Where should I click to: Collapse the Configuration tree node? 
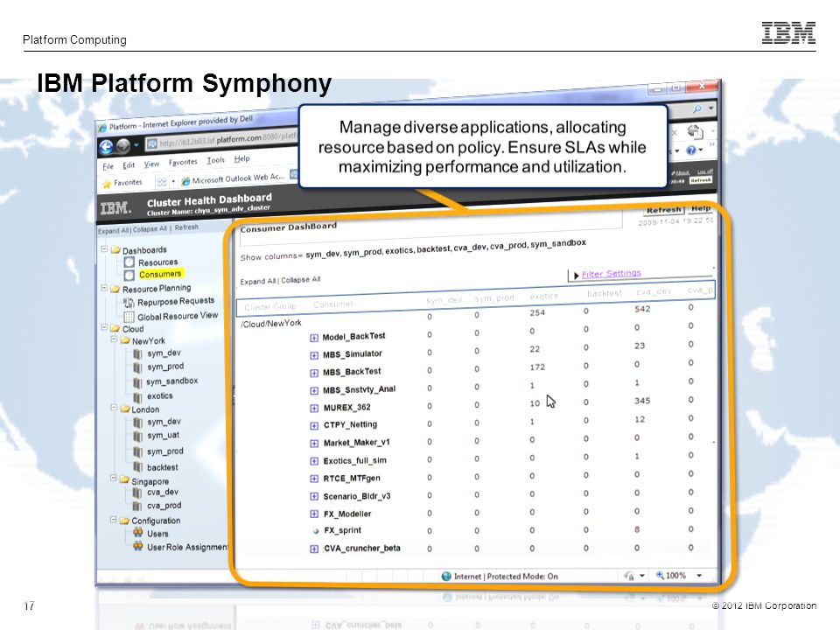[x=114, y=519]
